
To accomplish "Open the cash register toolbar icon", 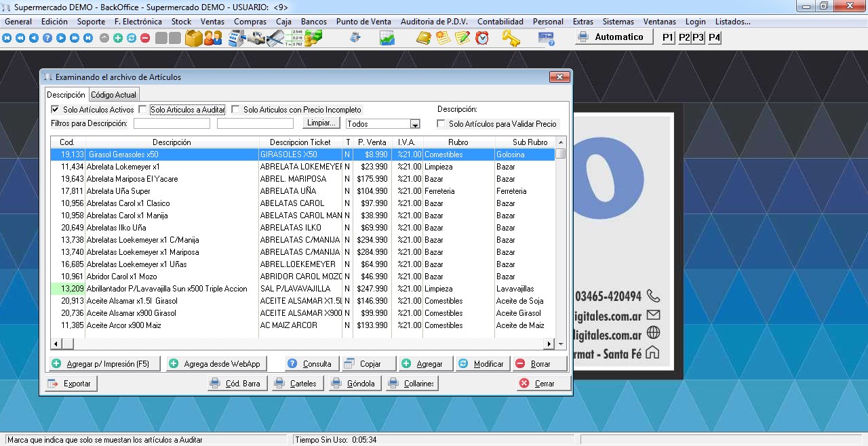I will (x=236, y=38).
